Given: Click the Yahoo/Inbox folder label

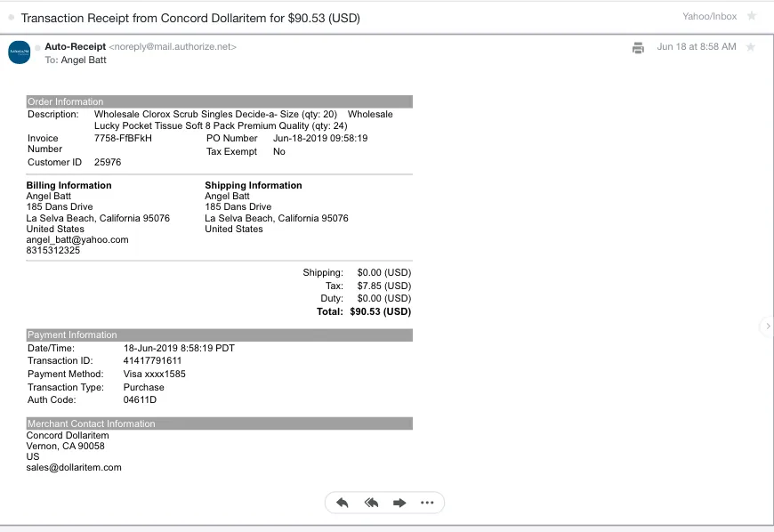Looking at the screenshot, I should (709, 16).
